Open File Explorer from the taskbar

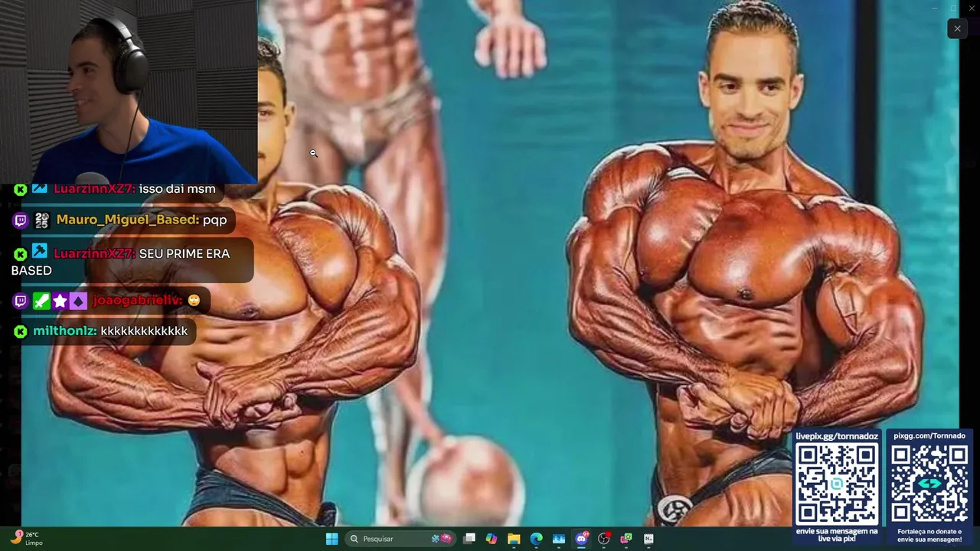pos(514,539)
